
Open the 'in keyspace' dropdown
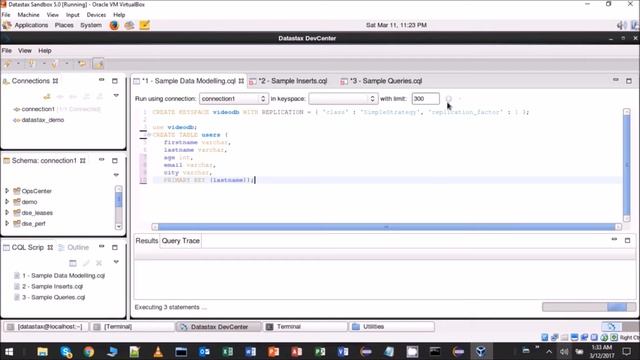coord(343,99)
